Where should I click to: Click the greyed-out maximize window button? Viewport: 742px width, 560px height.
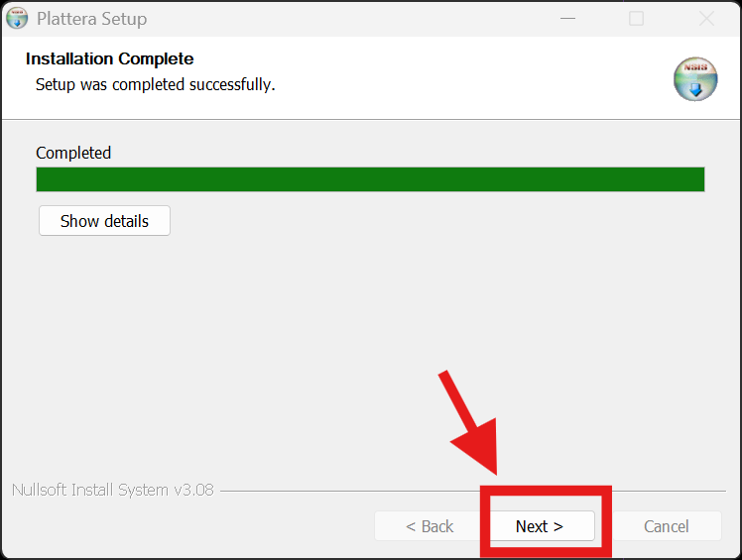637,19
